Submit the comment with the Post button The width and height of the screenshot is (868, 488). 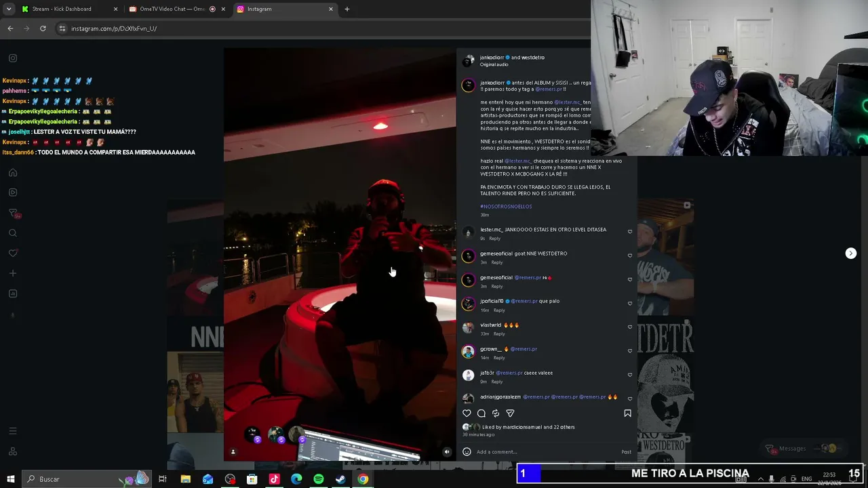coord(627,451)
